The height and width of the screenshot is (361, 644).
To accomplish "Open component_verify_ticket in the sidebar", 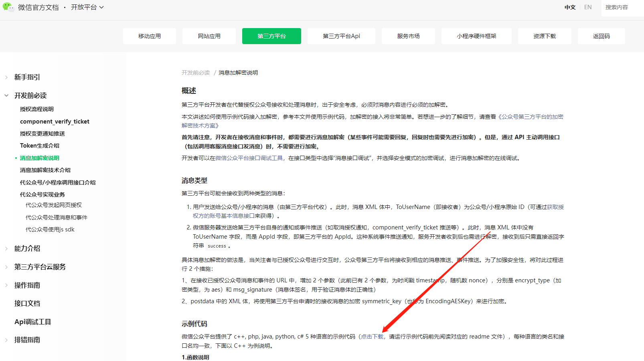I will [x=55, y=122].
